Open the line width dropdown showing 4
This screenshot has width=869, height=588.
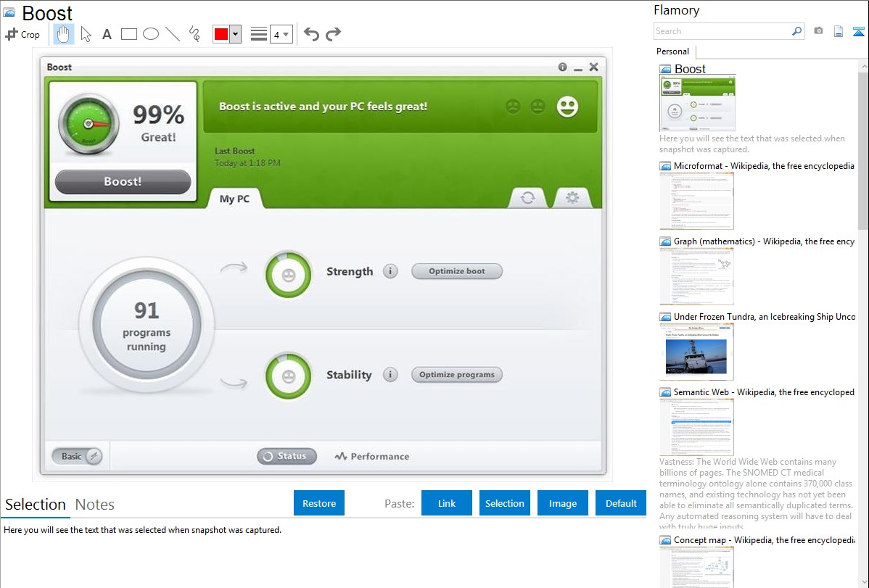[x=281, y=34]
